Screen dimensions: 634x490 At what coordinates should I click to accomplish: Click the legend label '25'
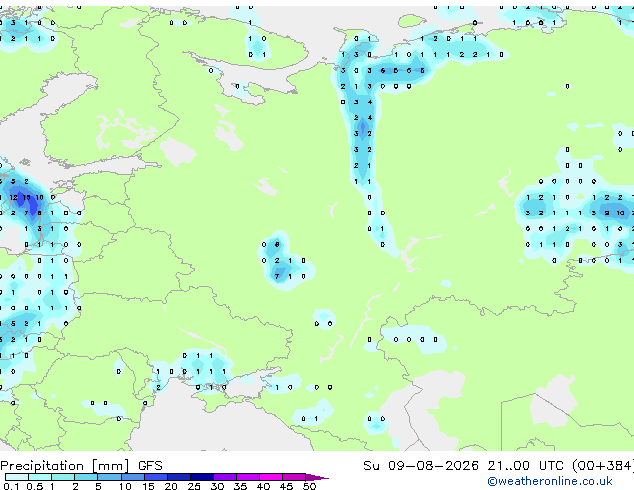(x=194, y=486)
